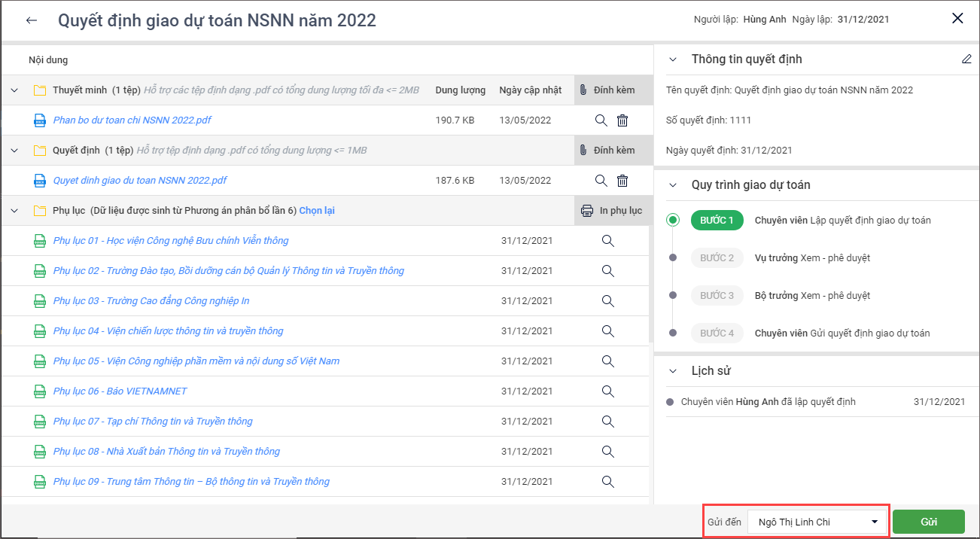Image resolution: width=980 pixels, height=539 pixels.
Task: Open Phụ lục 03 - Trường Cao đẳng Công nghiệp In
Action: [x=151, y=301]
